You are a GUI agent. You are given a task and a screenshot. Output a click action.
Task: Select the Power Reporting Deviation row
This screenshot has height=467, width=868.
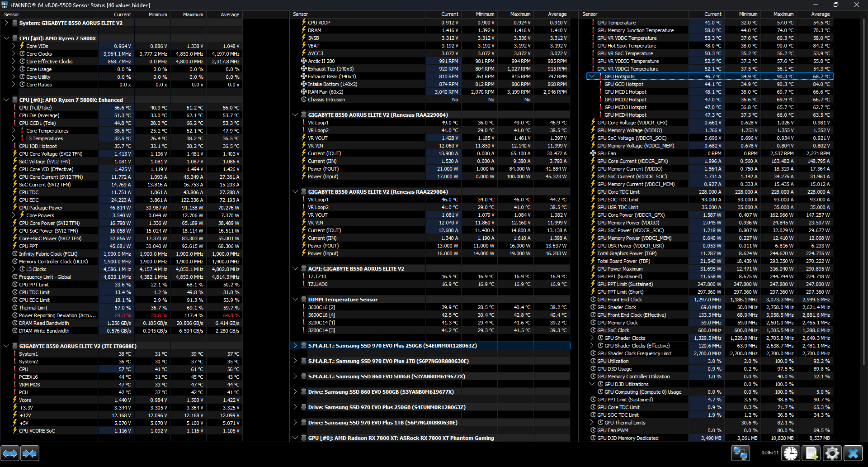[x=122, y=315]
